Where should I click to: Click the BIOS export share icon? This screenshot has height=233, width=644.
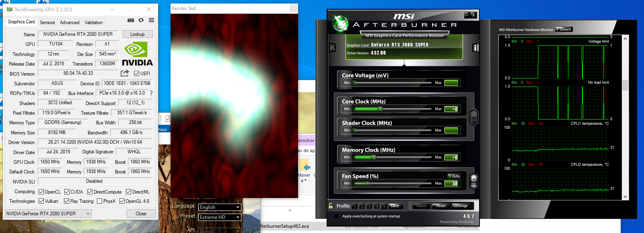tap(125, 73)
